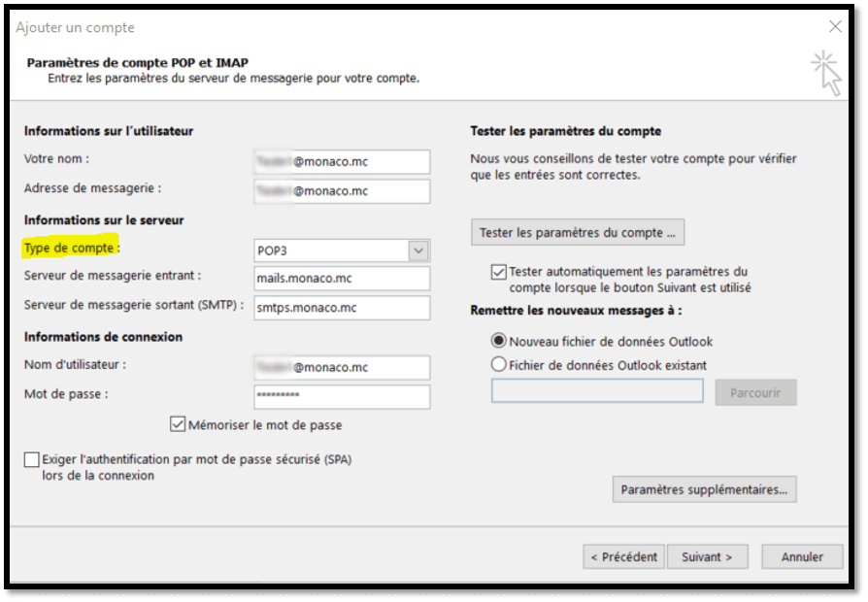Click the Parcourir browse button
This screenshot has width=868, height=602.
(755, 392)
